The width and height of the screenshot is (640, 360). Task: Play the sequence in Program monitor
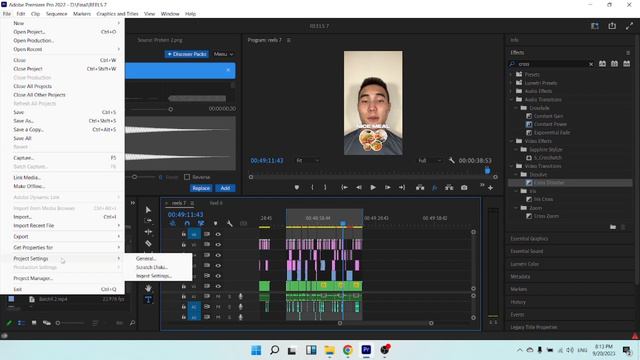point(373,187)
